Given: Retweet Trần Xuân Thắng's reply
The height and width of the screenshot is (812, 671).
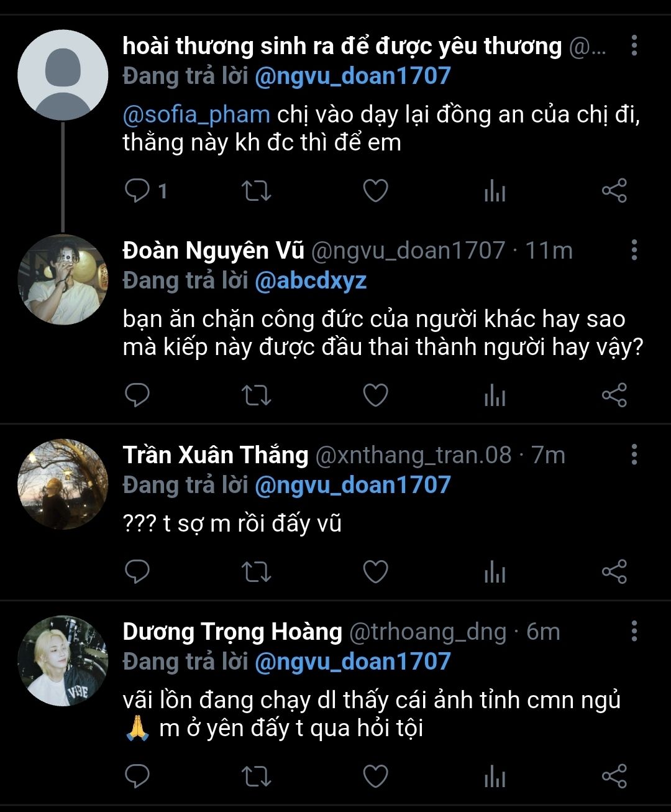Looking at the screenshot, I should [256, 572].
